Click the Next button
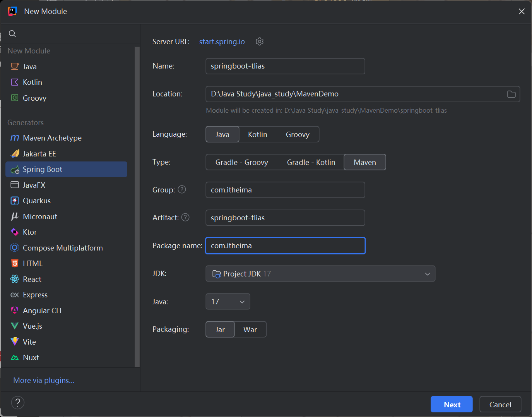This screenshot has width=532, height=417. click(451, 405)
